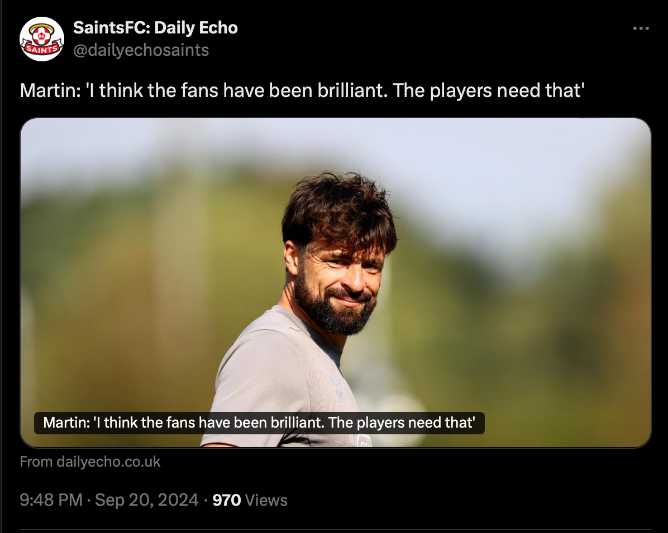The height and width of the screenshot is (533, 668).
Task: Open the @dailyechosaints handle link
Action: coord(141,50)
